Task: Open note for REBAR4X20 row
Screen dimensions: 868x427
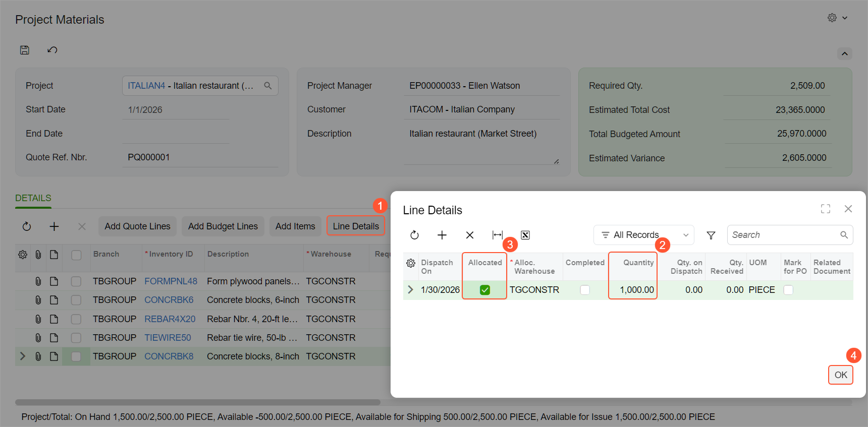Action: 54,319
